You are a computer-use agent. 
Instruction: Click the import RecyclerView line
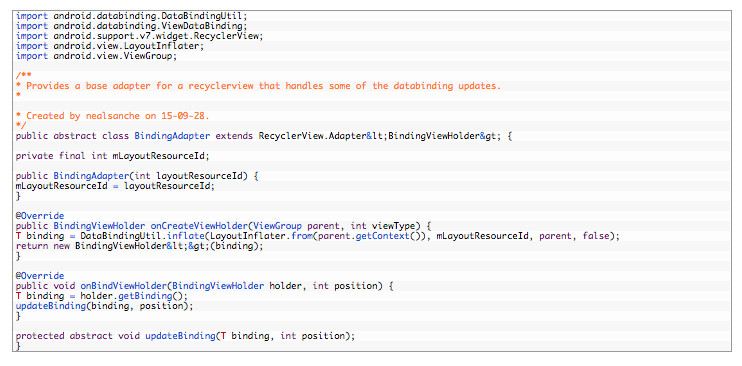(x=139, y=36)
